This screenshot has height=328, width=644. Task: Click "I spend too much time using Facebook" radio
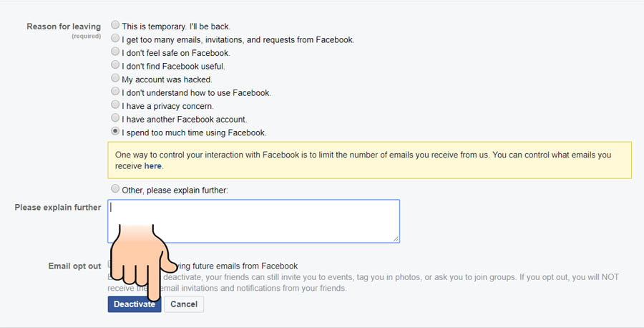115,131
